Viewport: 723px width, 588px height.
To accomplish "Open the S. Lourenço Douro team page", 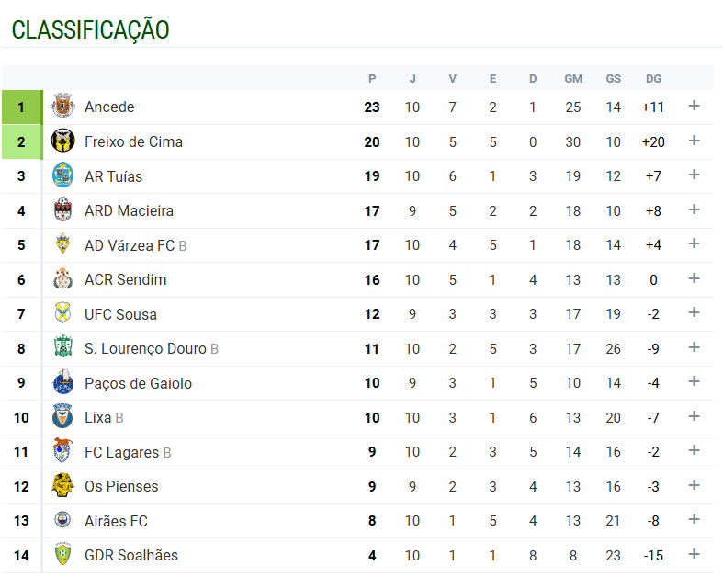I will (x=145, y=348).
